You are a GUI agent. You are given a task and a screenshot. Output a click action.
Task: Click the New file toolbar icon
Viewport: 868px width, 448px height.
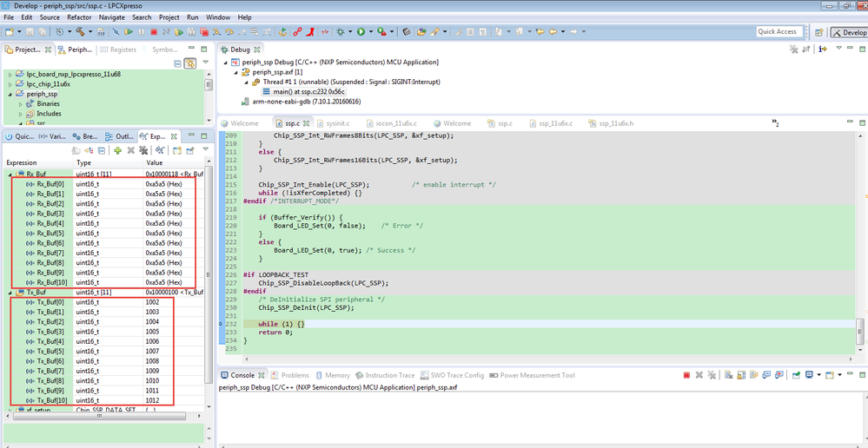(10, 32)
